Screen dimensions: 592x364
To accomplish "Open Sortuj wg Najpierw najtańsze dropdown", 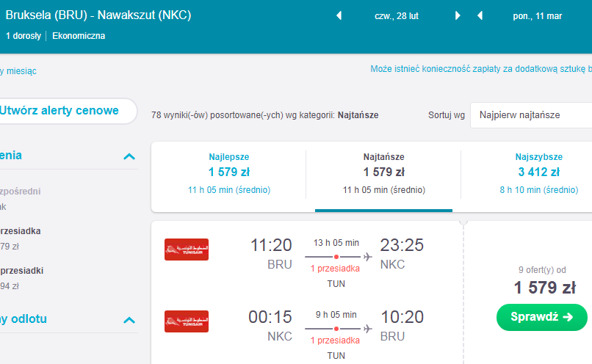I will (x=531, y=115).
